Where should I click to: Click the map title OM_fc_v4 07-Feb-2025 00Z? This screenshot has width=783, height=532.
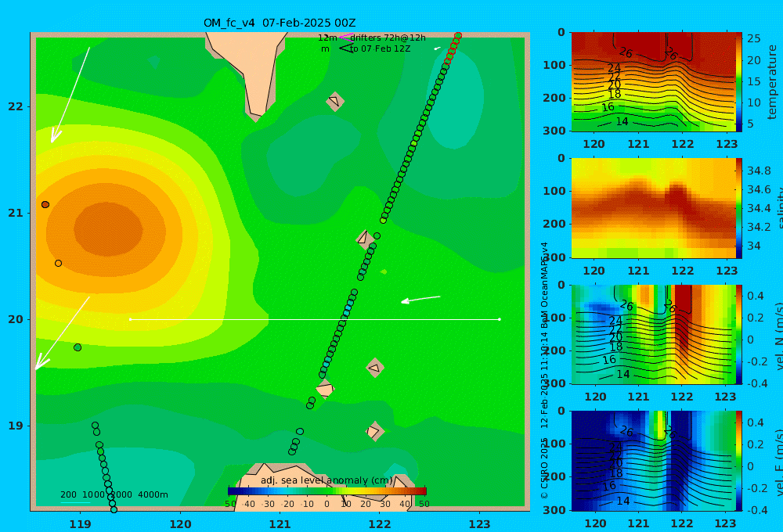click(280, 23)
